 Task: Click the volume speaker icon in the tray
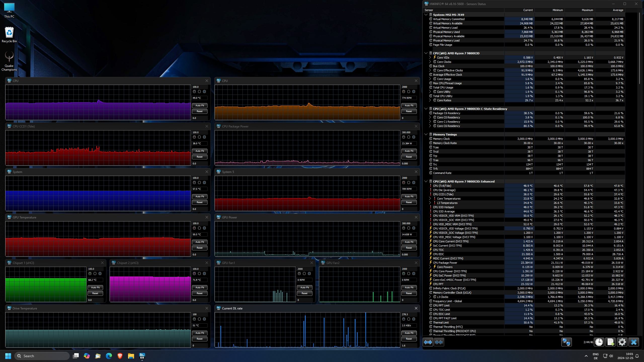[x=611, y=356]
